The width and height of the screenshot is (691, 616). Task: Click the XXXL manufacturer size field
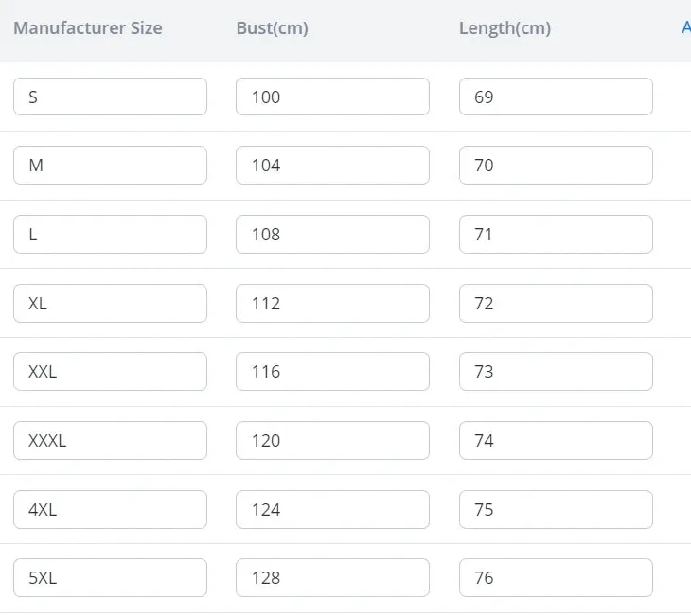(x=110, y=440)
